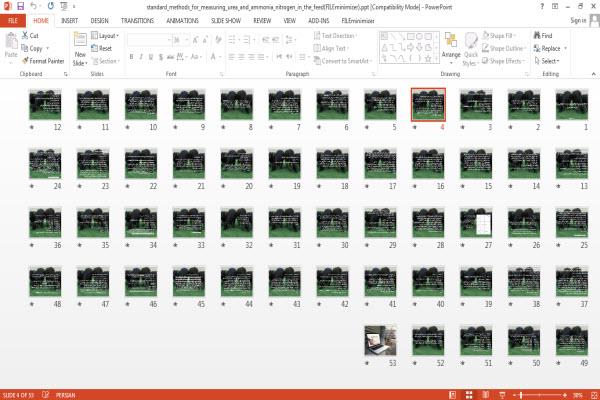Switch to the INSERT tab
Image resolution: width=600 pixels, height=400 pixels.
[69, 21]
